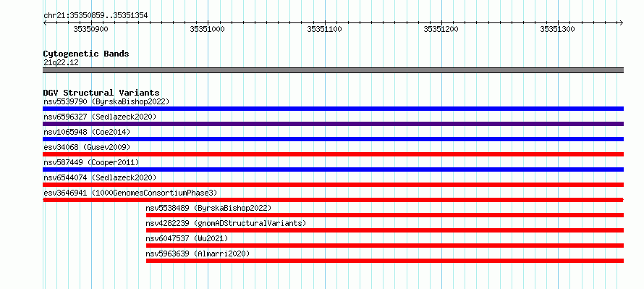644x289 pixels.
Task: Click the 35351300 ruler position label
Action: point(557,30)
